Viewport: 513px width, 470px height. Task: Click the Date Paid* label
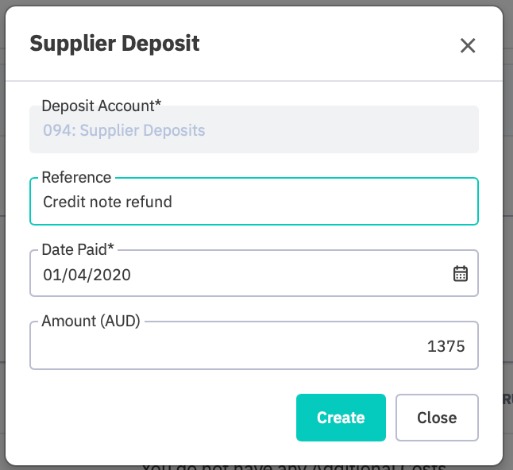[78, 249]
